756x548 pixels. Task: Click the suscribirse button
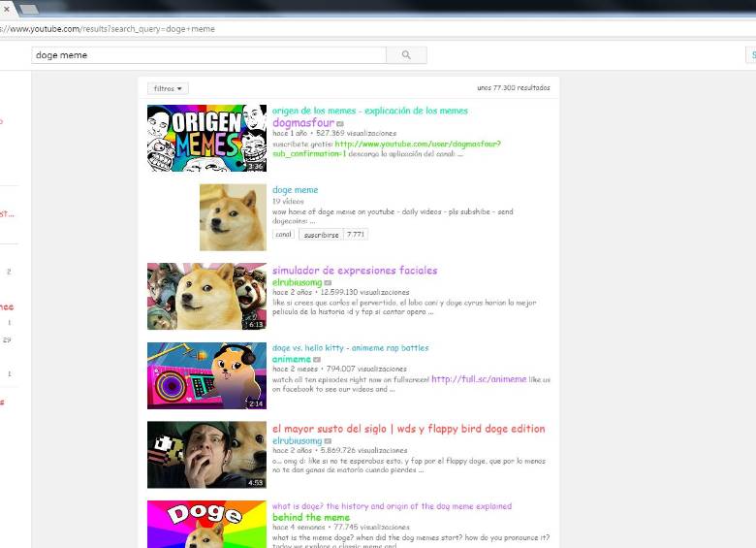[x=321, y=235]
